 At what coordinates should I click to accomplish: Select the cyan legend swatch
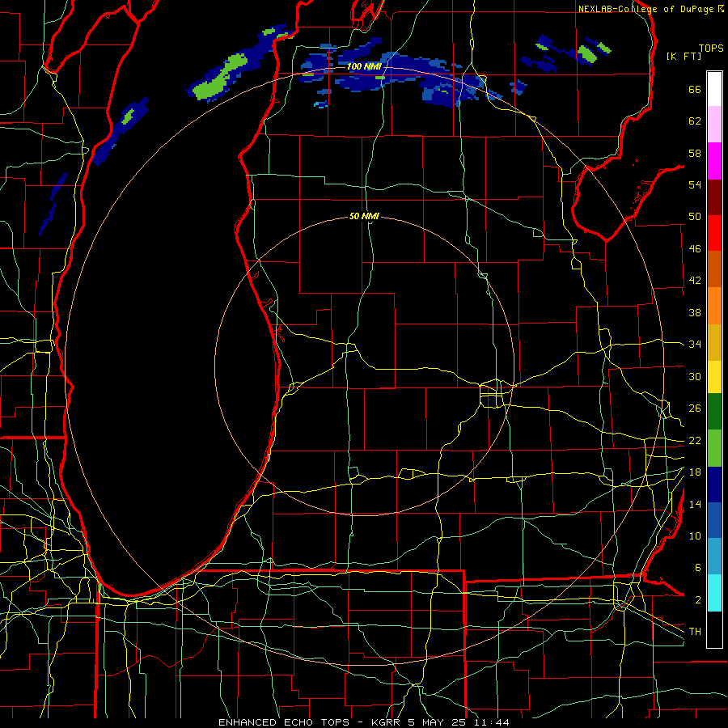coord(714,593)
